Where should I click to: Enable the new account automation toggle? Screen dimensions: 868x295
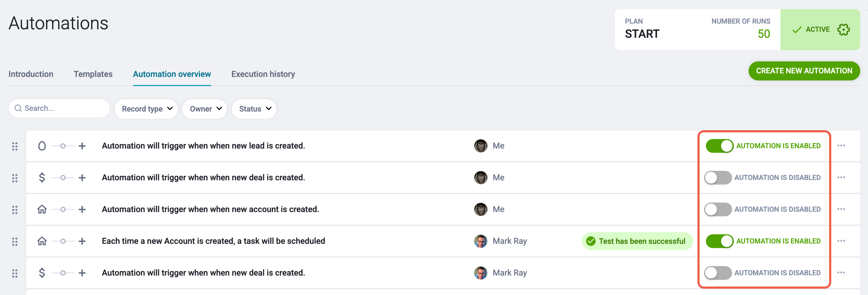[x=718, y=209]
